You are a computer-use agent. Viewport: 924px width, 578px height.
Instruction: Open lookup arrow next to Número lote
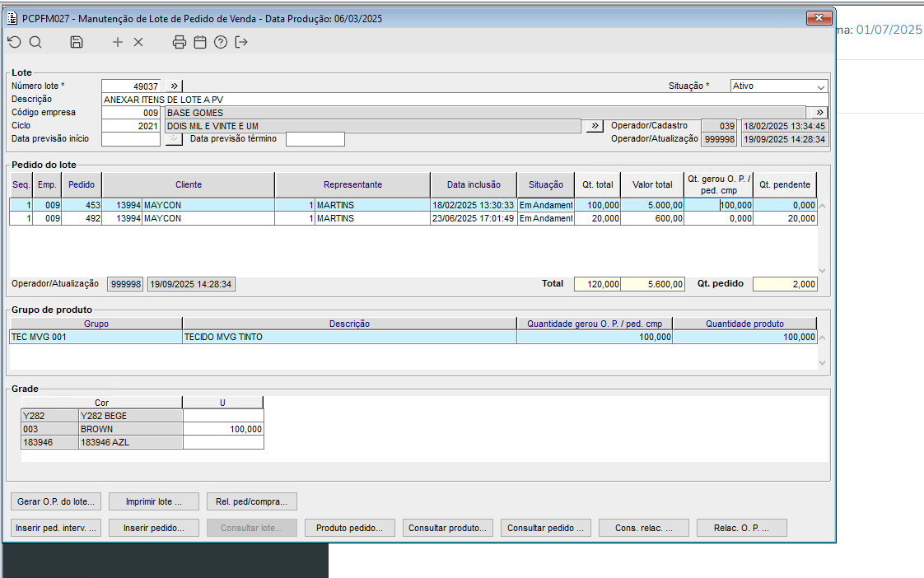click(x=174, y=86)
